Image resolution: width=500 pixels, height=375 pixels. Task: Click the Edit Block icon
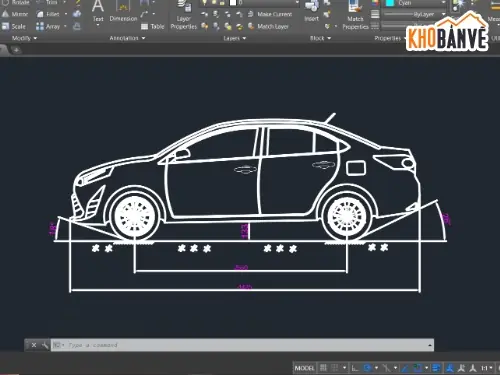[327, 14]
